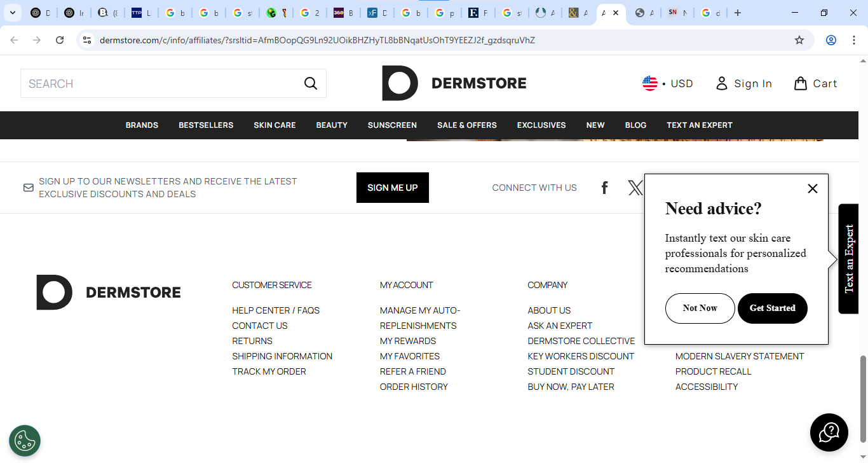868x463 pixels.
Task: Open the BLOG menu item
Action: [635, 125]
